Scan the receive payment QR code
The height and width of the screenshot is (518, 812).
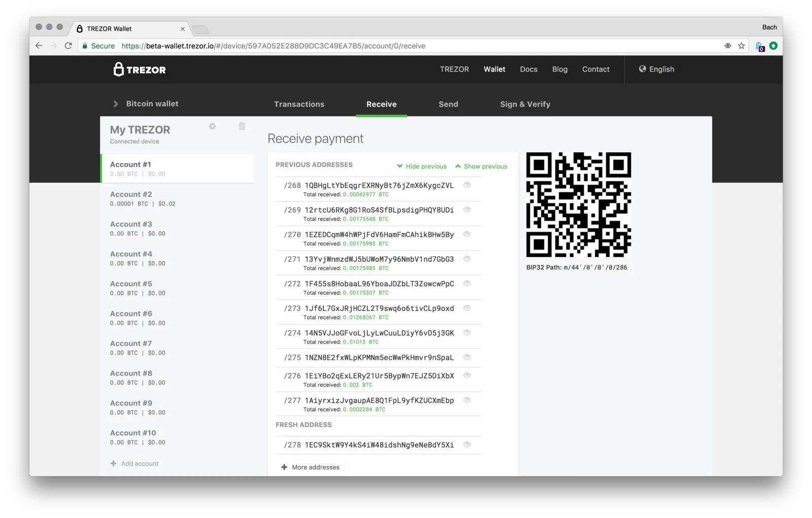tap(578, 205)
